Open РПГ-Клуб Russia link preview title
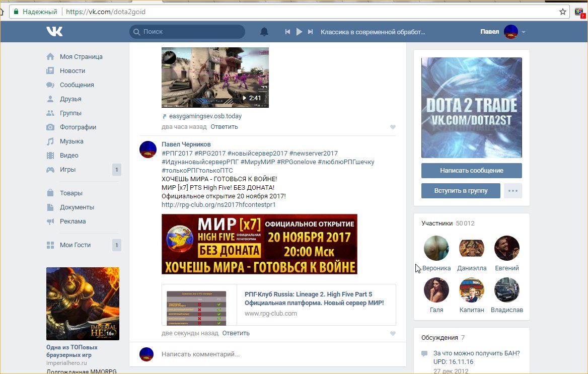Image resolution: width=588 pixels, height=374 pixels. pos(314,298)
